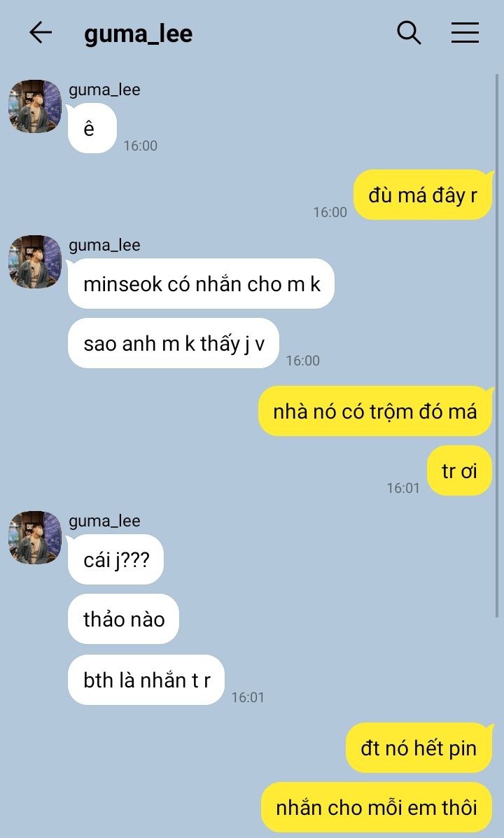Tap the guma_lee chat title
Viewport: 504px width, 838px height.
(138, 34)
